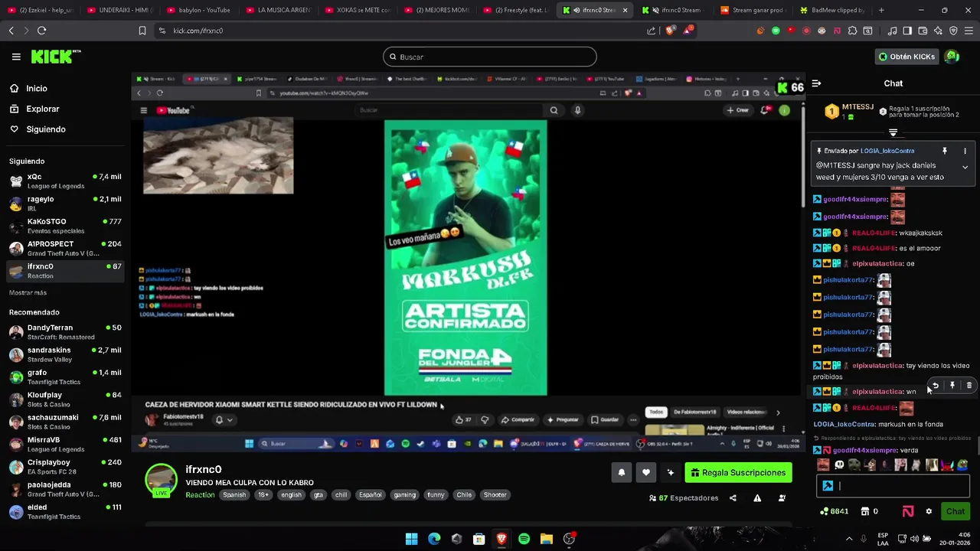This screenshot has height=551, width=980.
Task: Click the chat message input field
Action: click(x=893, y=486)
